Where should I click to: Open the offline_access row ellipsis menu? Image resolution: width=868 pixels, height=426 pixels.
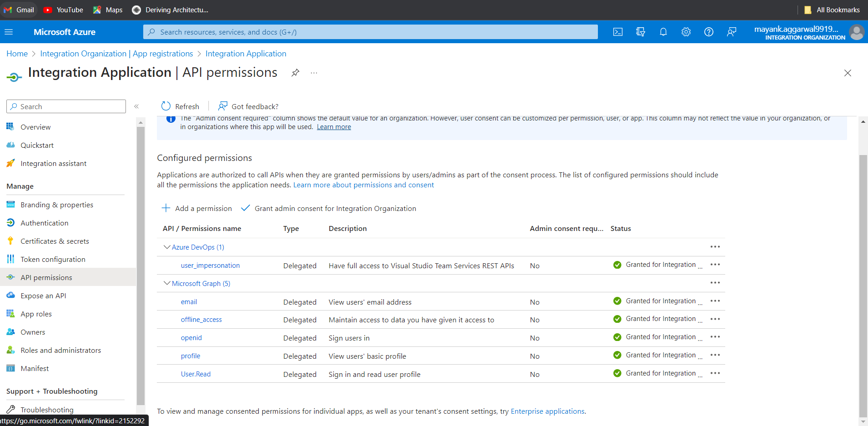pyautogui.click(x=715, y=319)
